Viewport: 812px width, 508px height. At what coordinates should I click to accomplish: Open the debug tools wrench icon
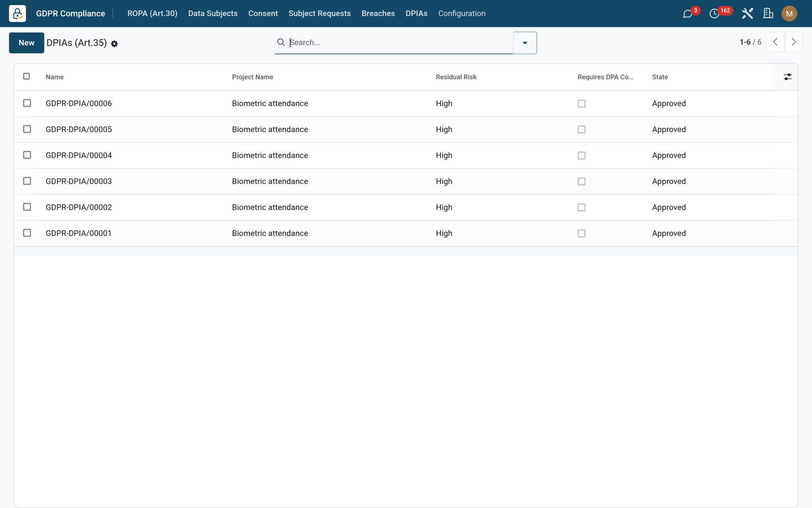click(747, 14)
